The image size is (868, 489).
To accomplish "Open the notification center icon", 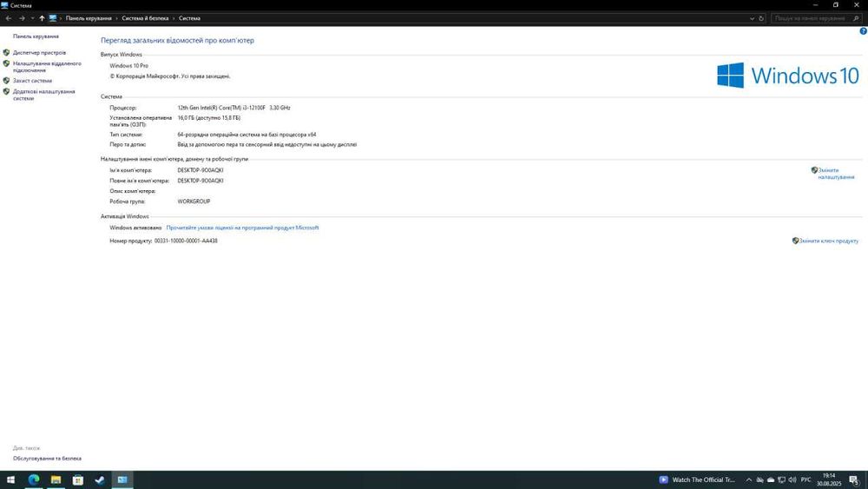I will point(854,479).
